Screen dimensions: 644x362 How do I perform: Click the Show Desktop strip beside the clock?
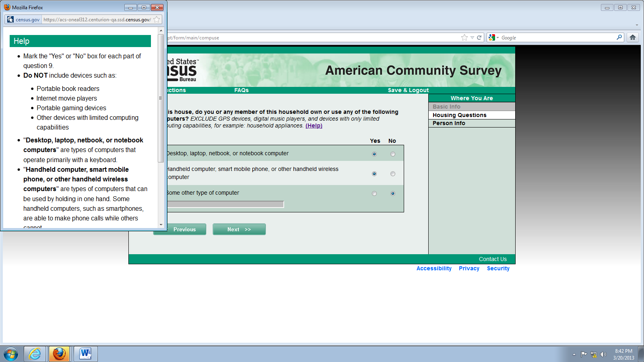[641, 354]
